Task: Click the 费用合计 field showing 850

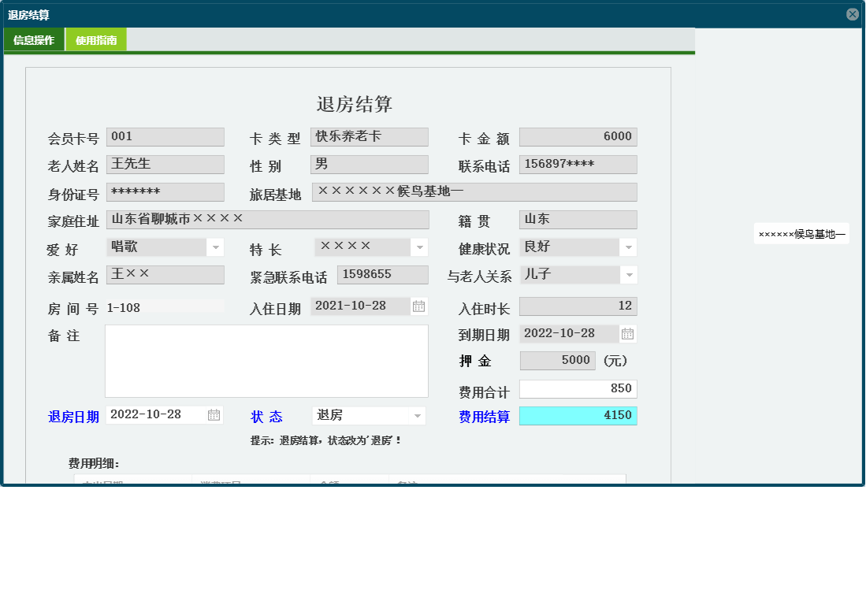Action: 578,388
